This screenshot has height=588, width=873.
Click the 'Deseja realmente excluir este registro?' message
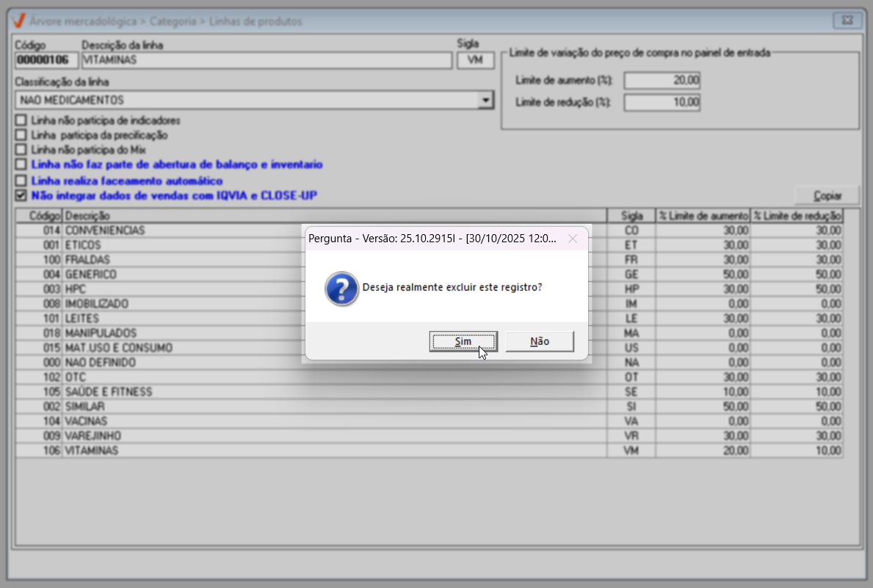[452, 287]
